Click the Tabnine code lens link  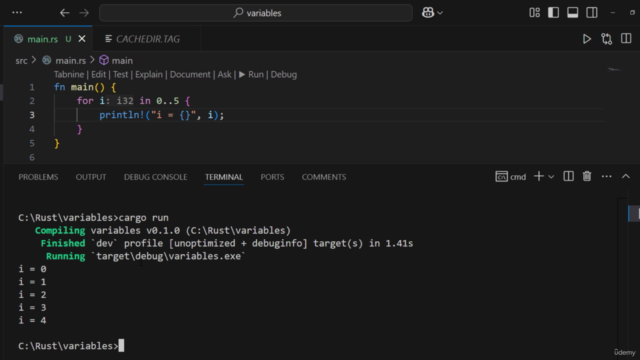pos(69,75)
